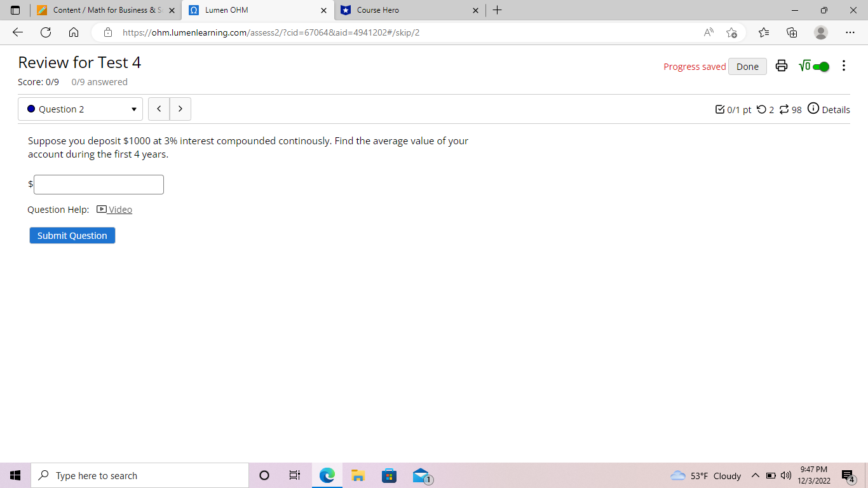
Task: Open the browser Settings and more menu
Action: coord(850,32)
